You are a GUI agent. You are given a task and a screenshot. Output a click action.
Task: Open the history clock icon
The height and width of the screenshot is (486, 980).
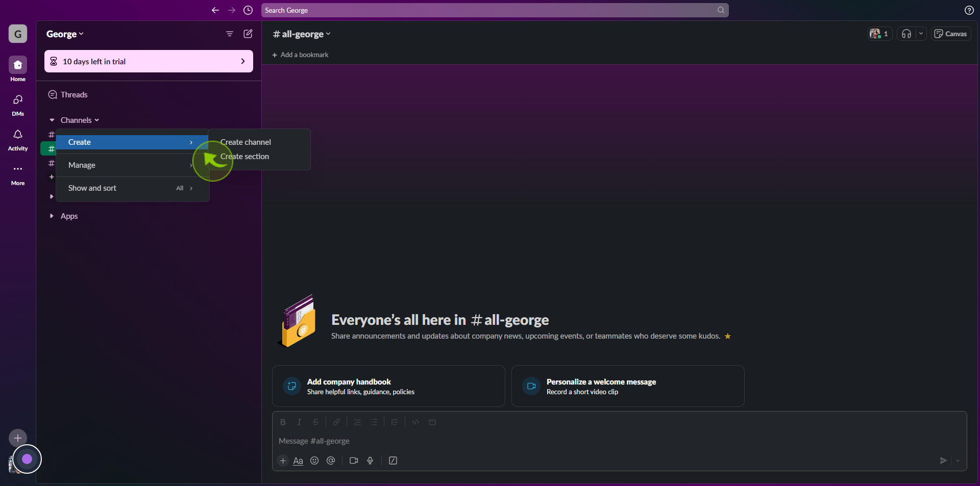pyautogui.click(x=248, y=10)
